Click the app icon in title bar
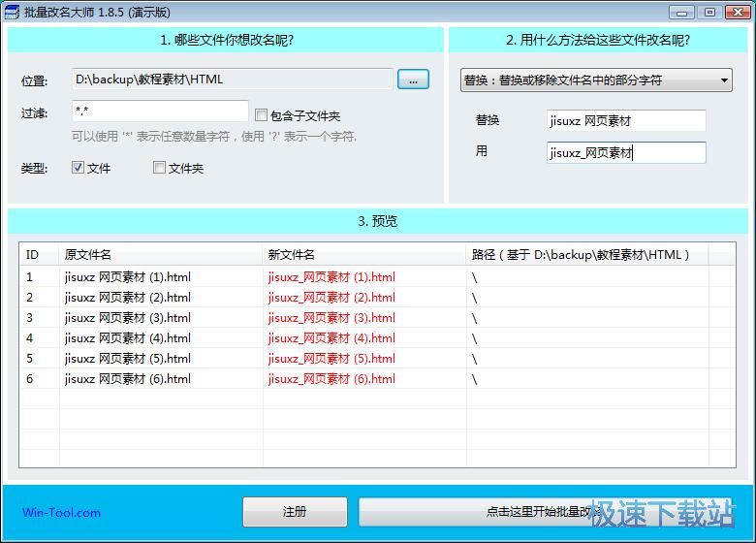This screenshot has height=543, width=756. [x=12, y=12]
